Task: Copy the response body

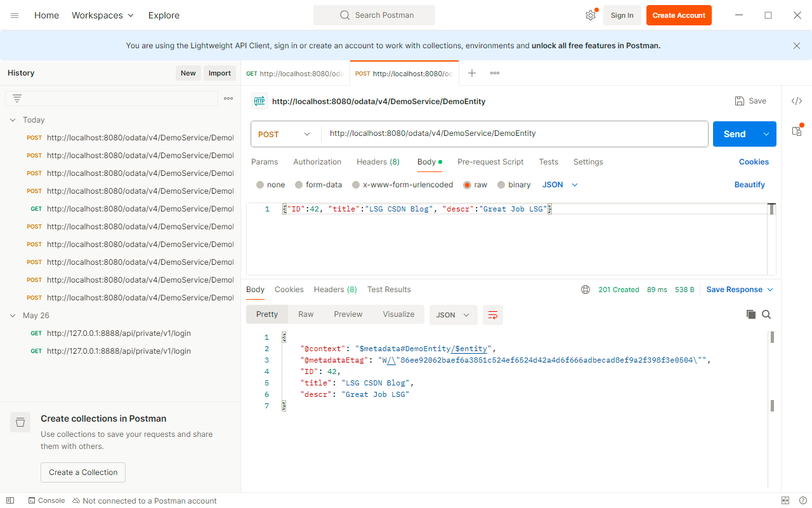Action: (751, 314)
